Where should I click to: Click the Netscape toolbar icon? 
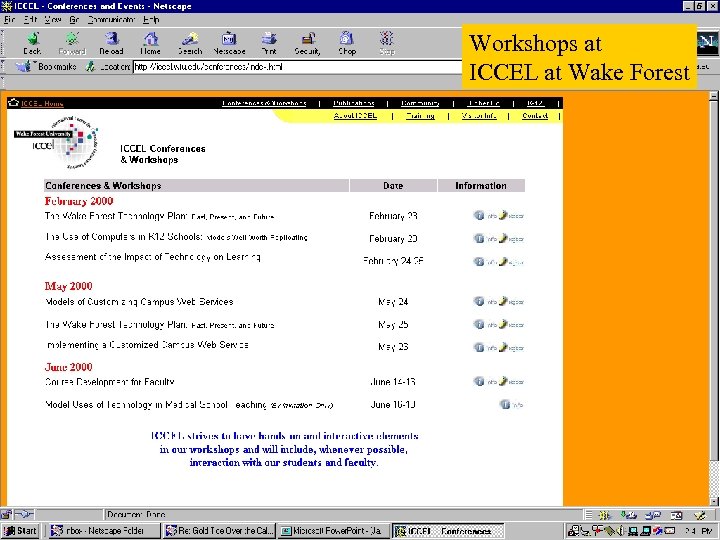coord(229,43)
